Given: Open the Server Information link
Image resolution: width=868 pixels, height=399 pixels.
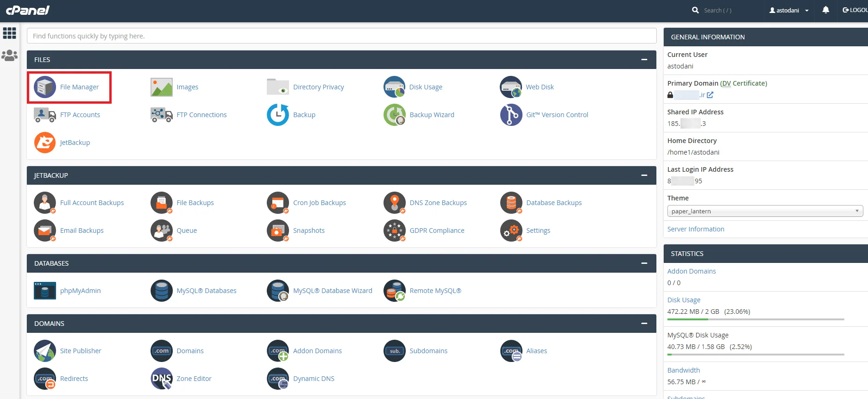Looking at the screenshot, I should click(x=695, y=229).
